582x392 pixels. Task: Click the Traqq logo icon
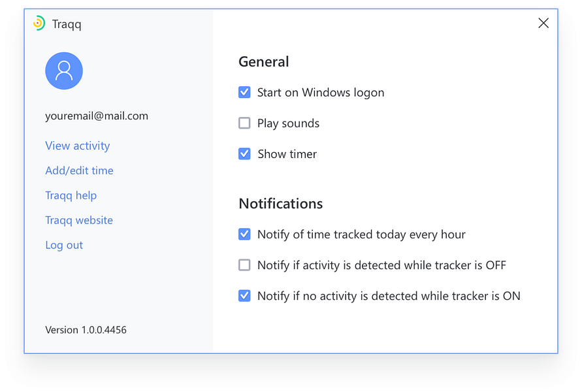[x=39, y=24]
